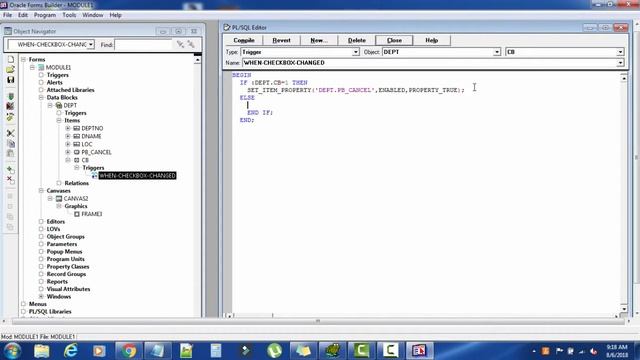Expand the DEPTNO item node

[x=68, y=128]
